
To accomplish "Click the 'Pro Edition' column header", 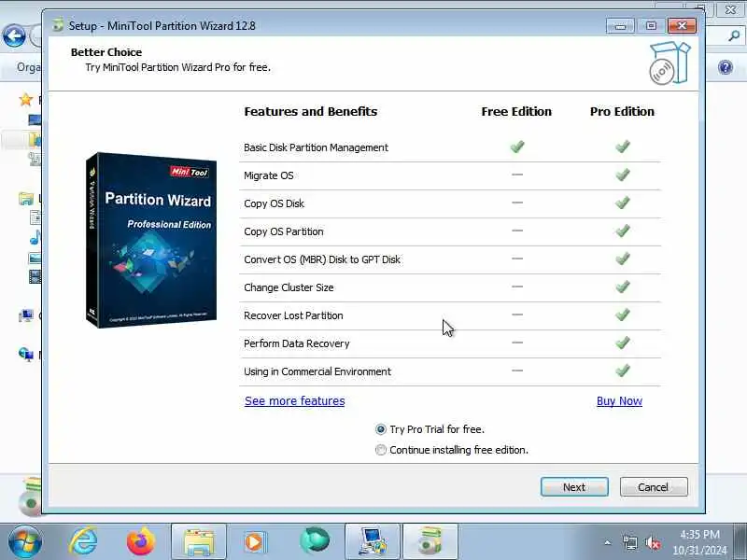I will tap(622, 111).
